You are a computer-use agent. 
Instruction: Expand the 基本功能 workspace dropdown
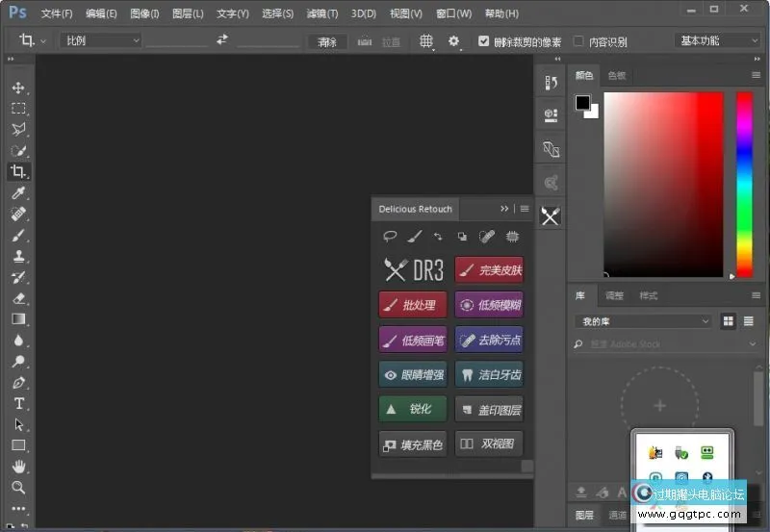point(719,41)
